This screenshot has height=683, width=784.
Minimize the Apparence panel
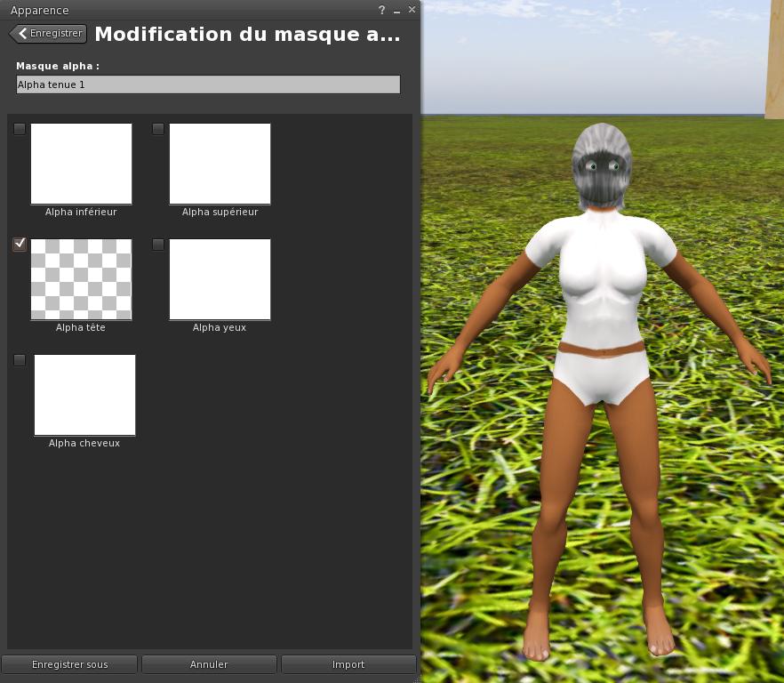pyautogui.click(x=396, y=10)
